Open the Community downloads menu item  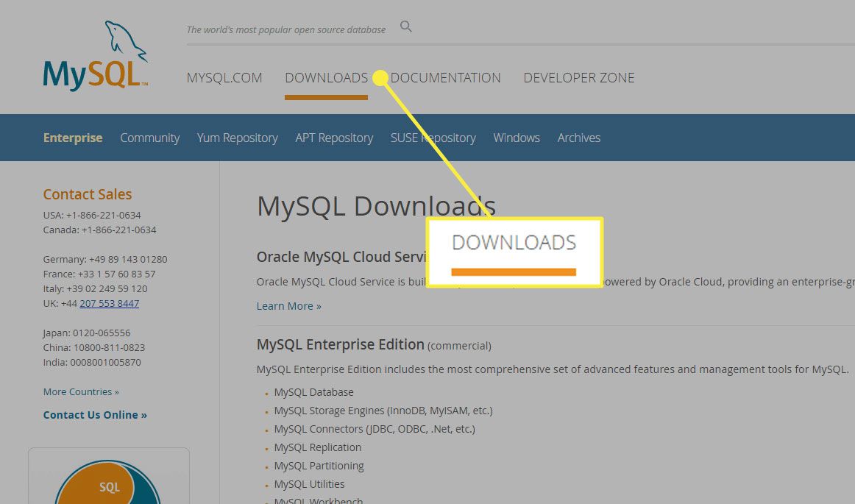click(150, 138)
